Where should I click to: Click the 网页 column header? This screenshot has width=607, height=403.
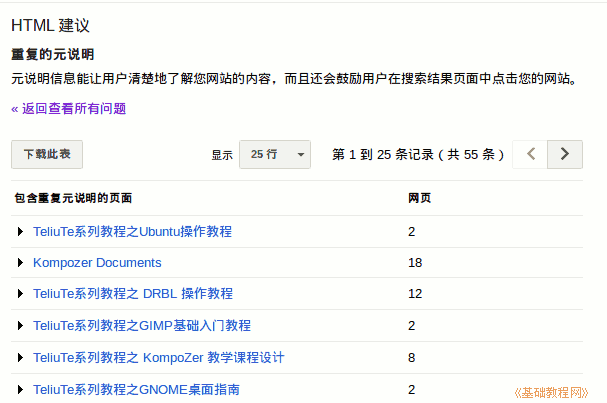(x=419, y=198)
